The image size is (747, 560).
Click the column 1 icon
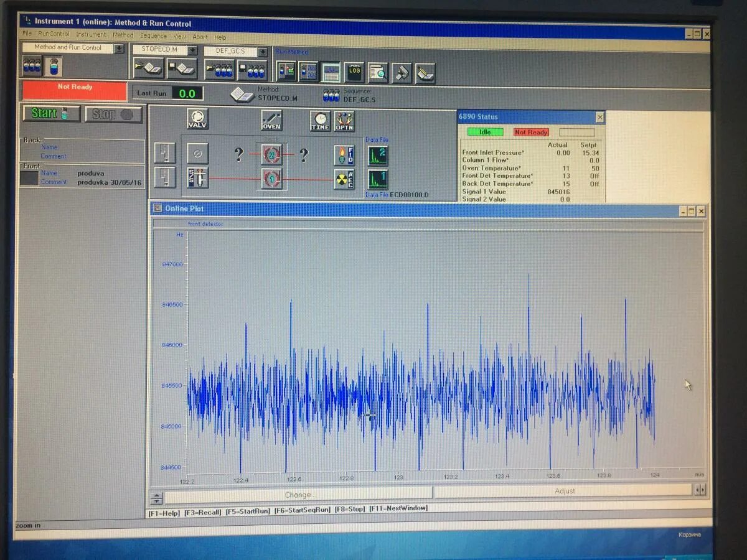[271, 179]
